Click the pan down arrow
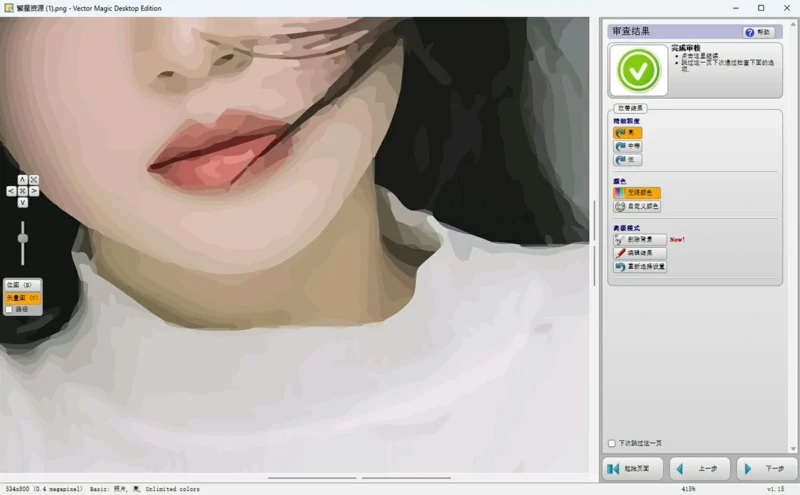800x495 pixels. coord(22,202)
